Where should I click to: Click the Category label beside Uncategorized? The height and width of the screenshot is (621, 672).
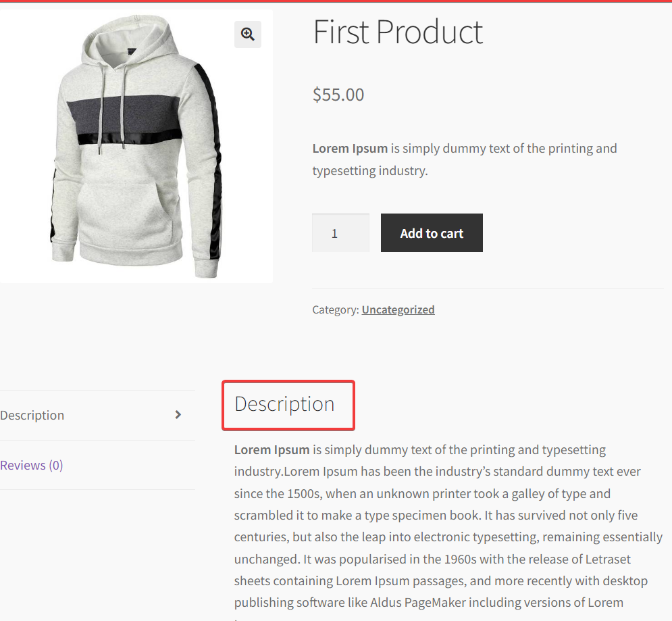(x=335, y=309)
